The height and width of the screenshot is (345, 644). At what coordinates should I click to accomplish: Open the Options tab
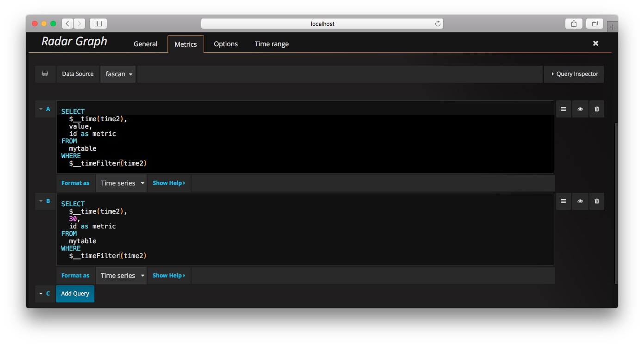click(x=226, y=44)
